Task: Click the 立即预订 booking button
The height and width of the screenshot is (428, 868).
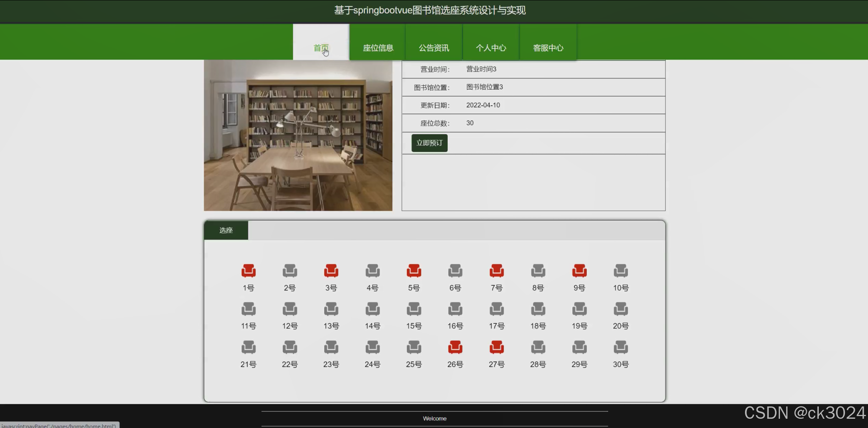Action: pyautogui.click(x=429, y=143)
